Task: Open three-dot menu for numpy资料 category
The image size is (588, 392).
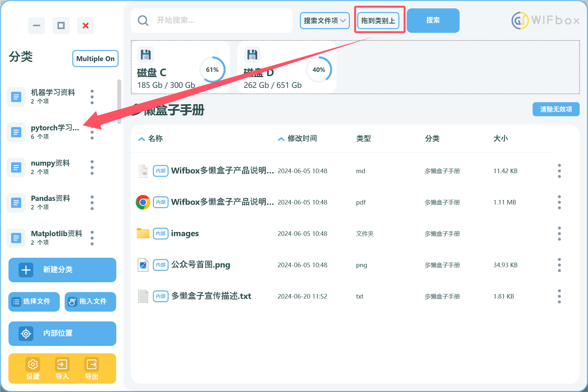Action: pos(92,168)
